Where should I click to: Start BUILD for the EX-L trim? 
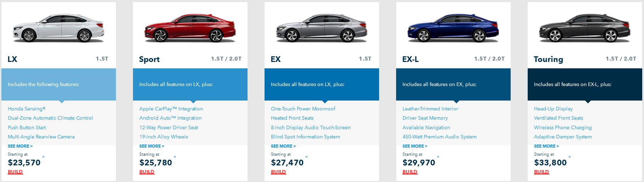(410, 172)
